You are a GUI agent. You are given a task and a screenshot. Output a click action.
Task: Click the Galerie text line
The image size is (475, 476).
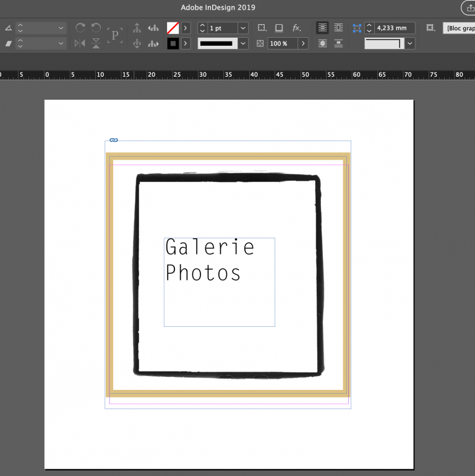tap(210, 247)
